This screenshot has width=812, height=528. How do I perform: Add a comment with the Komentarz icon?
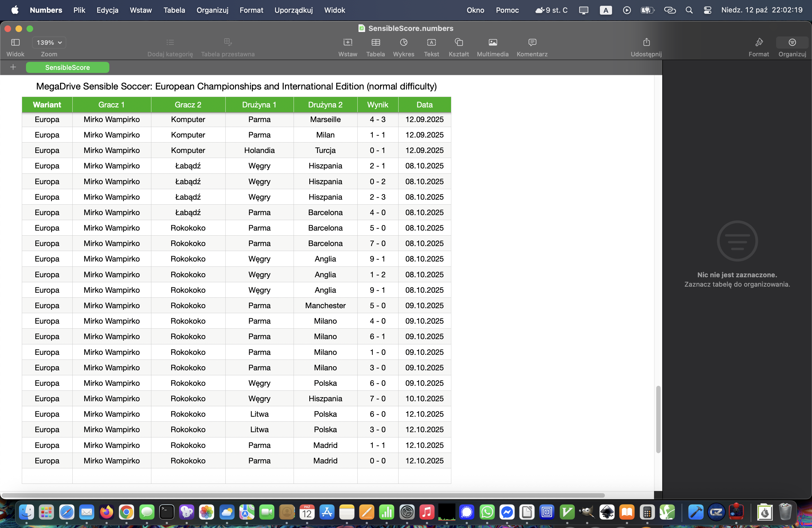coord(532,43)
